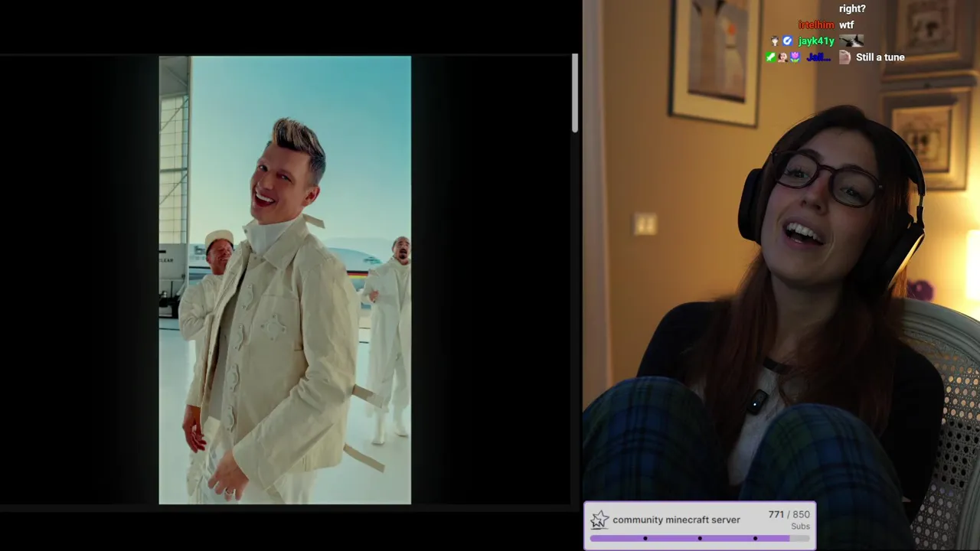
Task: Click the streamer webcam feed
Action: [781, 275]
